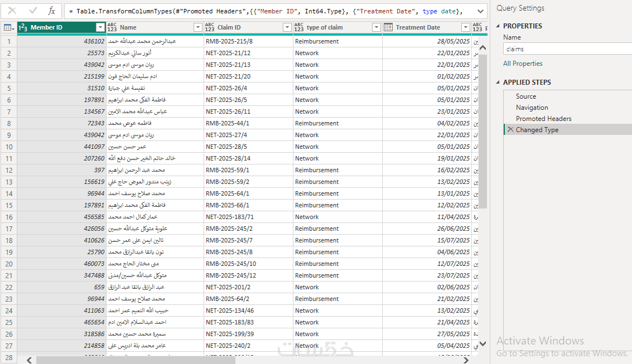Click Member ID cell 436102

pyautogui.click(x=62, y=41)
